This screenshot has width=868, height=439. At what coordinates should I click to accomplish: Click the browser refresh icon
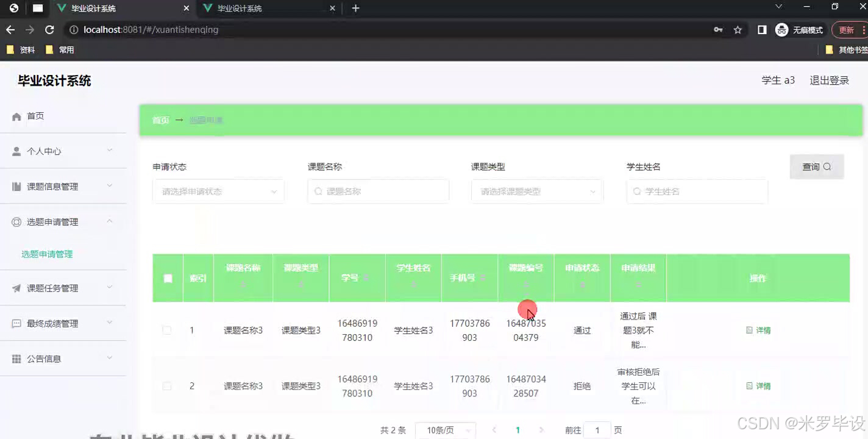click(x=49, y=29)
